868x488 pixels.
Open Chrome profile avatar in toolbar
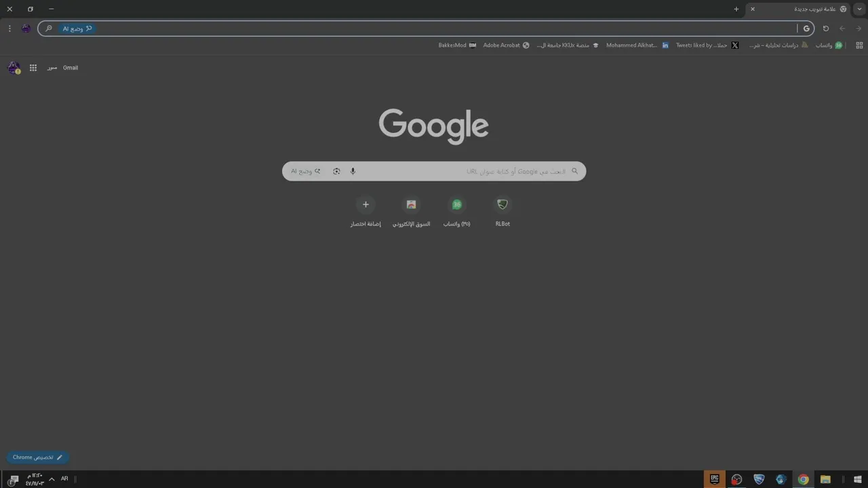pos(26,28)
